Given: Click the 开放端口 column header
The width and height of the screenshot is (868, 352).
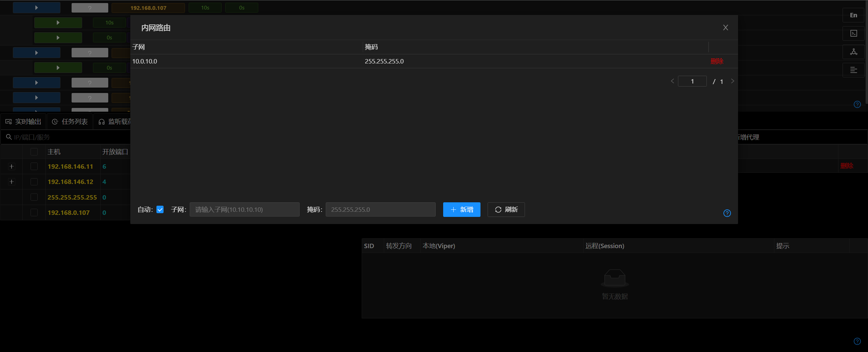Looking at the screenshot, I should coord(115,152).
